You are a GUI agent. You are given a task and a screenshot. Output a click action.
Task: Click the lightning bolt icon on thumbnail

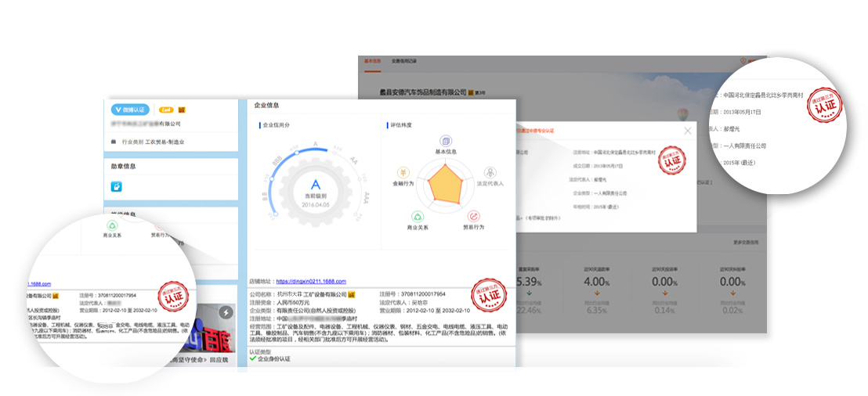(226, 313)
